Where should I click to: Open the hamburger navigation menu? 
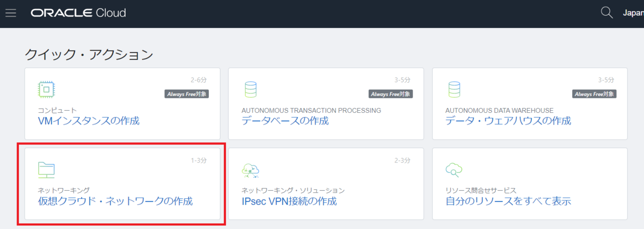(11, 13)
